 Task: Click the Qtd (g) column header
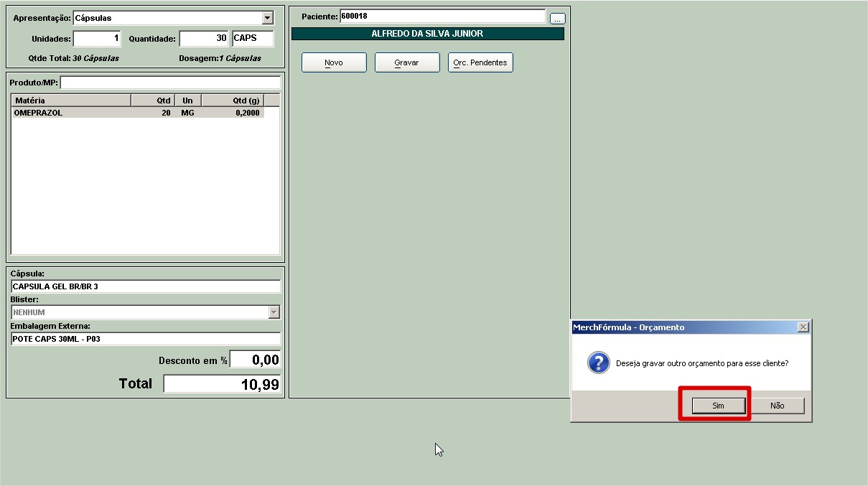coord(233,101)
